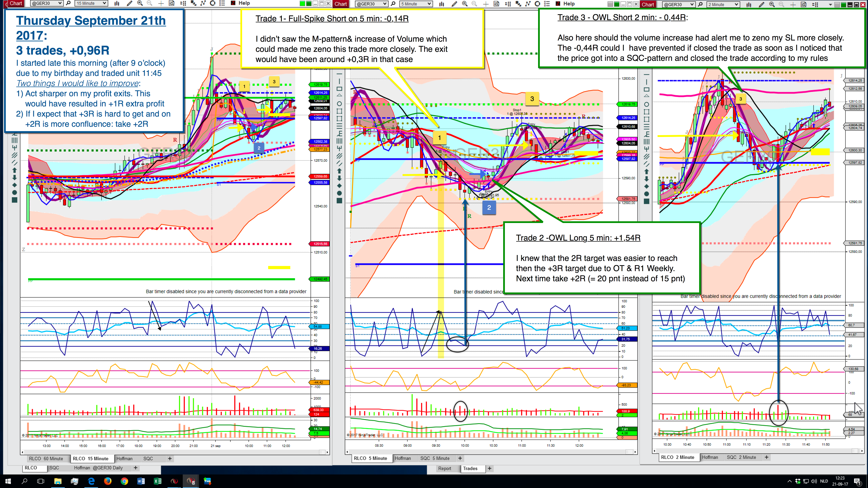868x488 pixels.
Task: Toggle gray instrument link on 2 Minute chart
Action: [837, 5]
